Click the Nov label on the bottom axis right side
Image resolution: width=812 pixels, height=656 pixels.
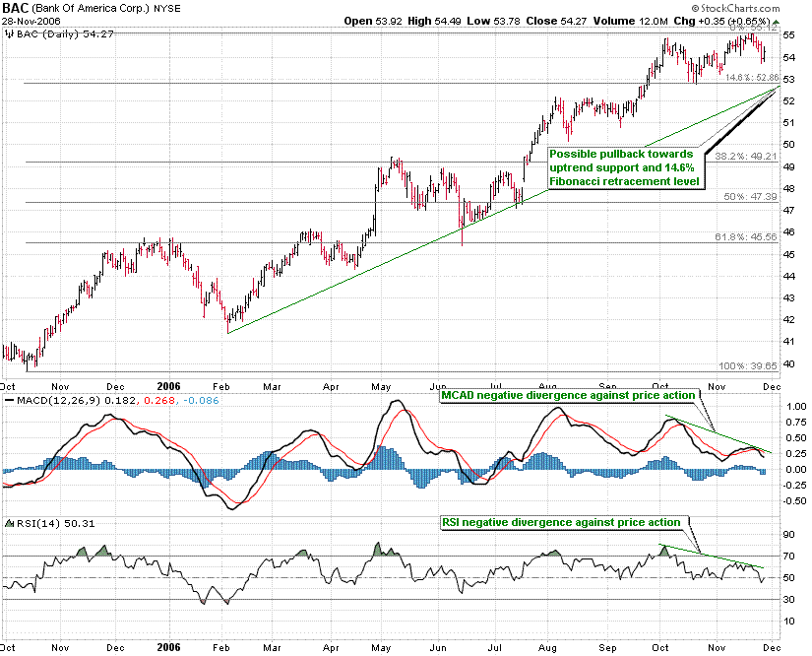(x=717, y=648)
